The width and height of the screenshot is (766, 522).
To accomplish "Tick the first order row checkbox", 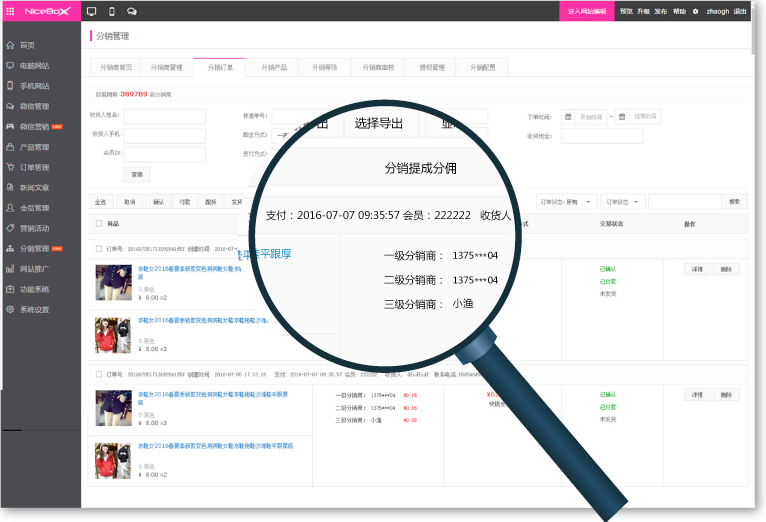I will (x=98, y=249).
